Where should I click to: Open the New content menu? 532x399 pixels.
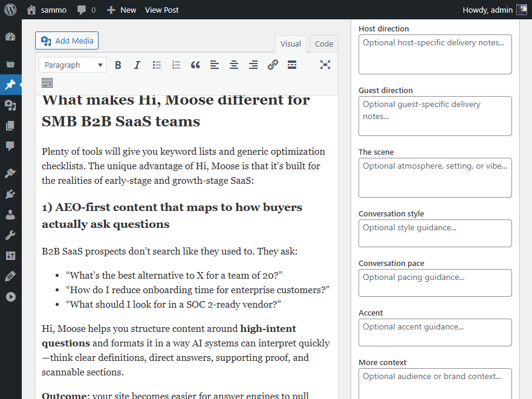tap(122, 10)
